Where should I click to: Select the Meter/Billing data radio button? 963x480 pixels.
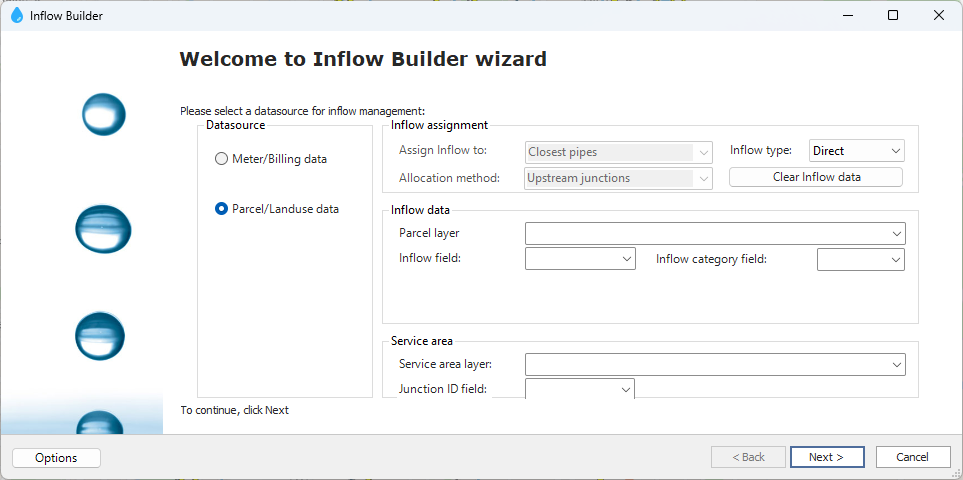pos(221,159)
